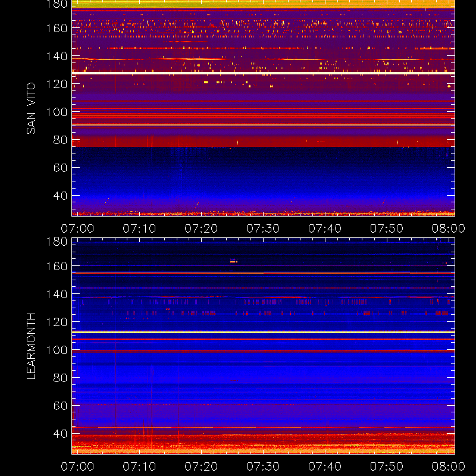Pick the 120 frequency label on Learmonth axis
The width and height of the screenshot is (476, 476).
tap(57, 322)
